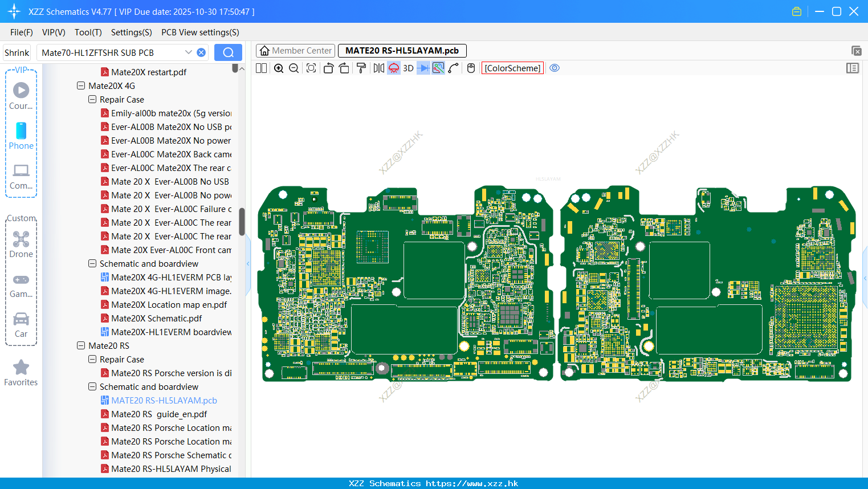Mirror the board view
868x489 pixels.
tap(379, 68)
